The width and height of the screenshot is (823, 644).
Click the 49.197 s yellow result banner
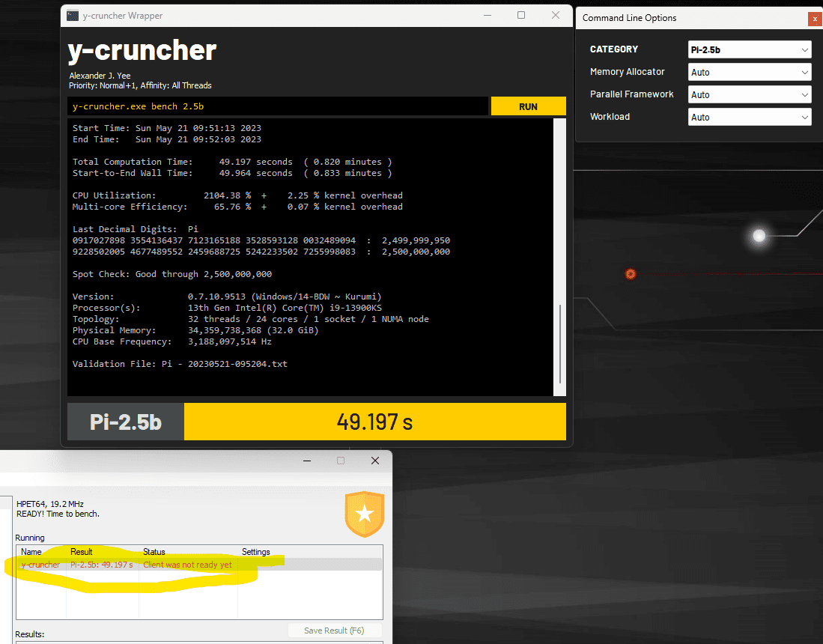click(374, 422)
